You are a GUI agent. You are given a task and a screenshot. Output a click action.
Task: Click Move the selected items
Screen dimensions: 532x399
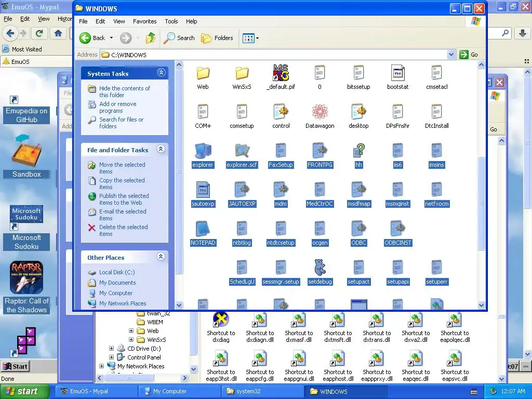(122, 168)
